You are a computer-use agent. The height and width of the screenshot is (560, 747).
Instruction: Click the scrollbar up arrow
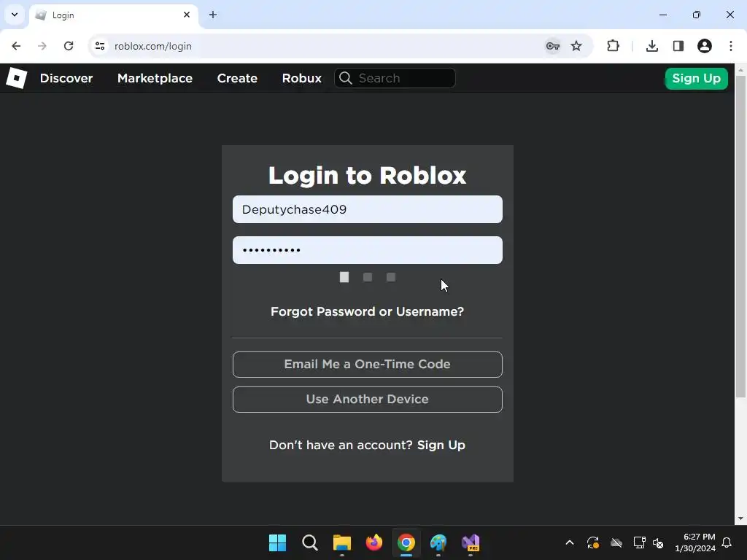[740, 70]
